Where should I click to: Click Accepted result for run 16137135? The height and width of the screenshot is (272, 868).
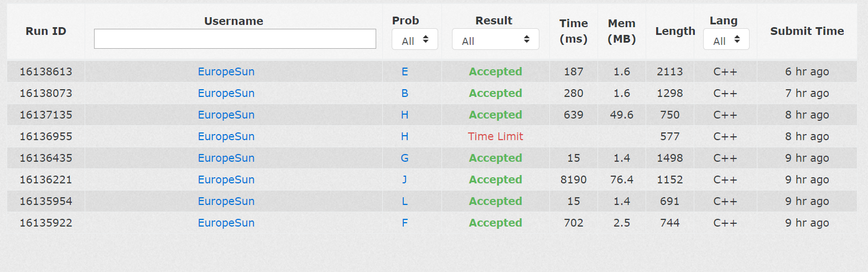(x=495, y=115)
